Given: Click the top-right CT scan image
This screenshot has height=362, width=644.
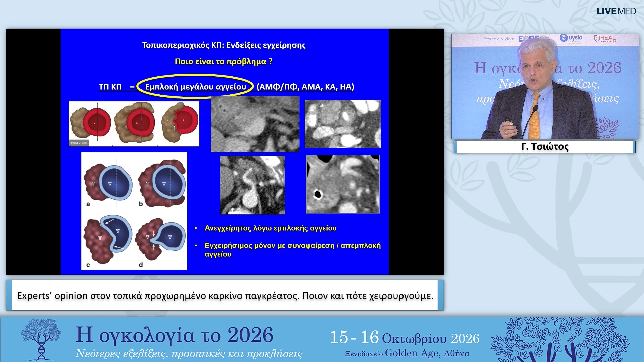Looking at the screenshot, I should click(x=342, y=124).
